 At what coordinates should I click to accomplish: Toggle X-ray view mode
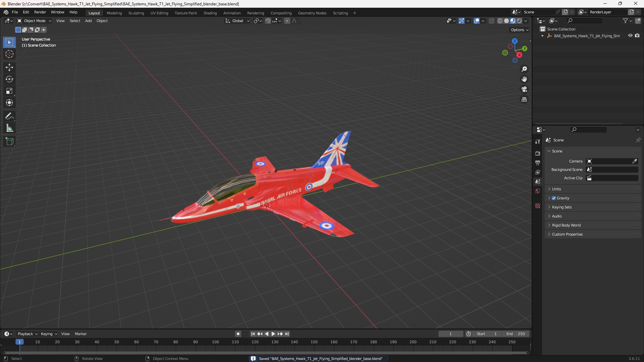491,21
